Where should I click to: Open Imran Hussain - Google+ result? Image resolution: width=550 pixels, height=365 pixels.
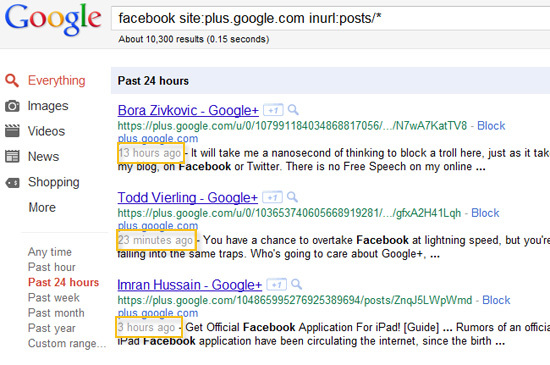pyautogui.click(x=190, y=285)
